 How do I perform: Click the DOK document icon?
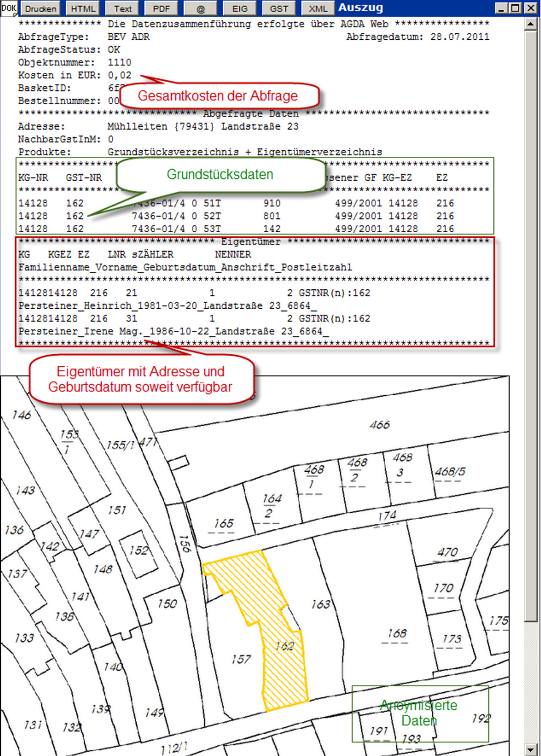(x=8, y=8)
